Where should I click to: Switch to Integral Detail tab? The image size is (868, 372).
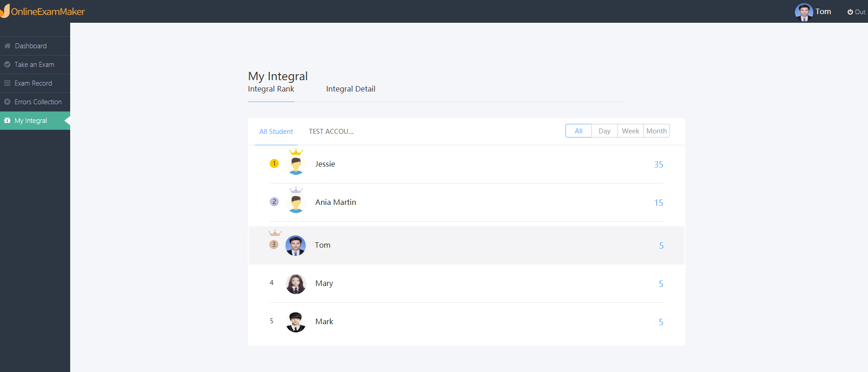351,89
